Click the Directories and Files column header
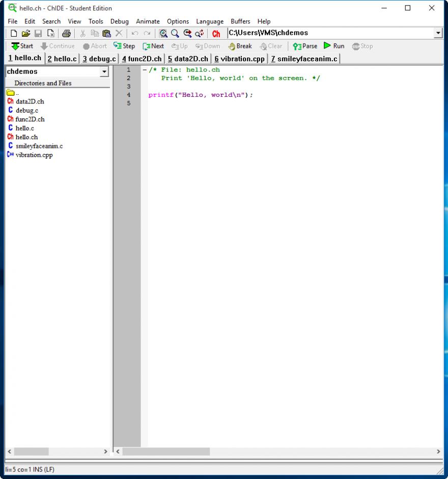Screen dimensions: 448x479 58,83
